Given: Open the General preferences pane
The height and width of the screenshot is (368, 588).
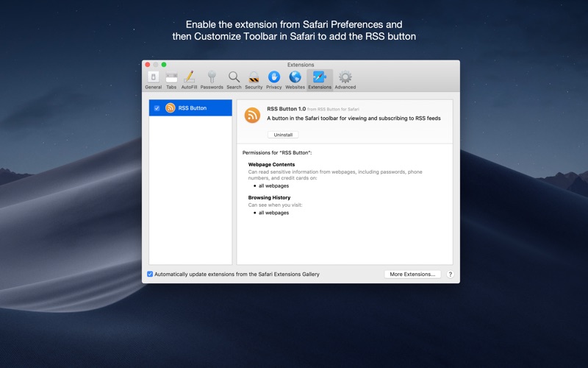Looking at the screenshot, I should 153,80.
